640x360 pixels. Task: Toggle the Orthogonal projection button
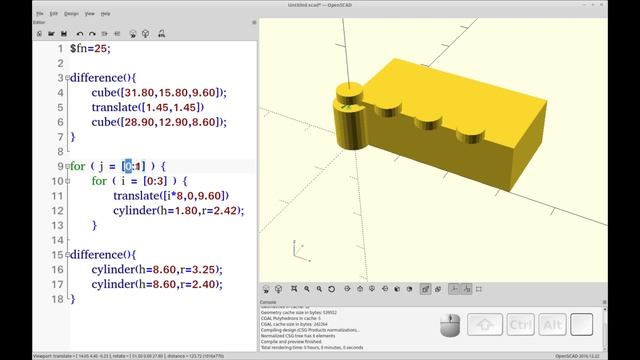coord(438,289)
